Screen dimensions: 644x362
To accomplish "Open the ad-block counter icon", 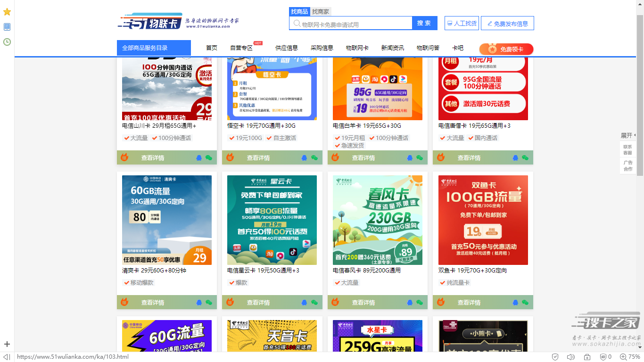I will pyautogui.click(x=605, y=357).
